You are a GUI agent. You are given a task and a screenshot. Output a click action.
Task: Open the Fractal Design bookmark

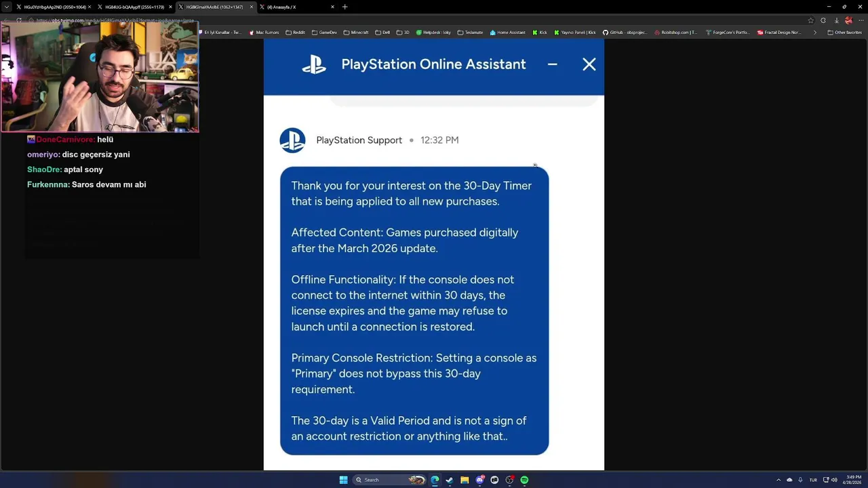pos(780,33)
